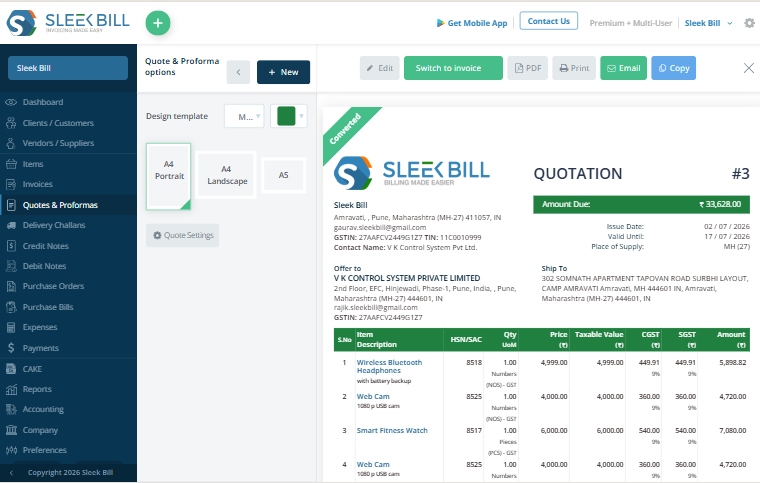The height and width of the screenshot is (483, 760).
Task: Open Delivery Challans section
Action: pyautogui.click(x=54, y=225)
